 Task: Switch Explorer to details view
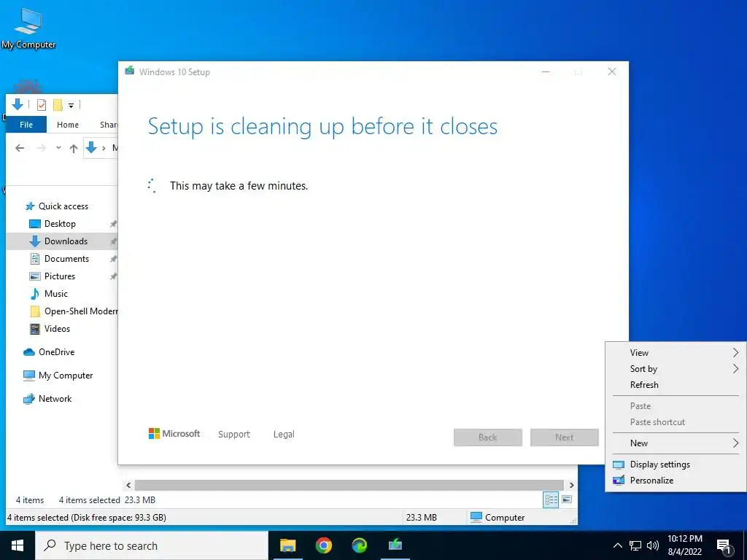tap(551, 499)
